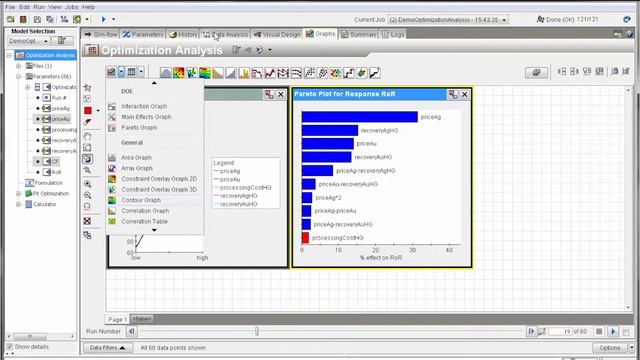Move the Run Number slider handle
The image size is (640, 360).
pyautogui.click(x=257, y=331)
